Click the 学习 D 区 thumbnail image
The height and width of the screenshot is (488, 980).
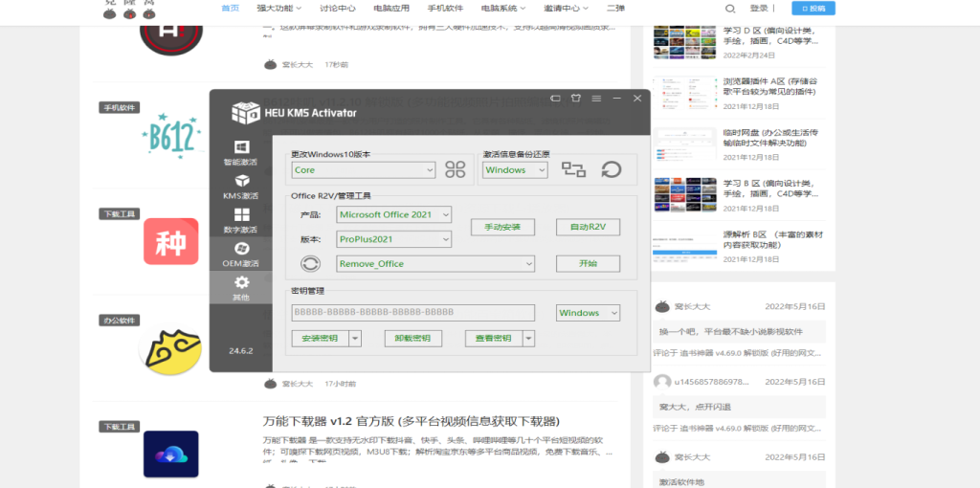coord(685,42)
